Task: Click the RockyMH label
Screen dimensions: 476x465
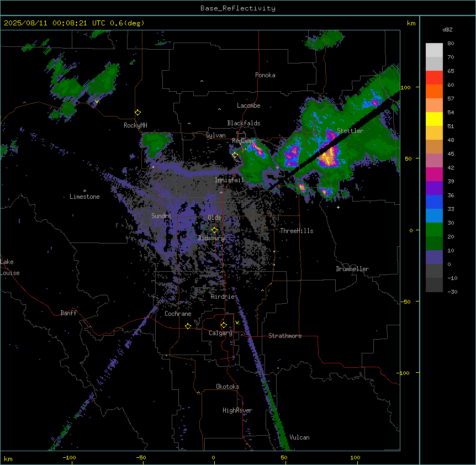Action: coord(135,125)
